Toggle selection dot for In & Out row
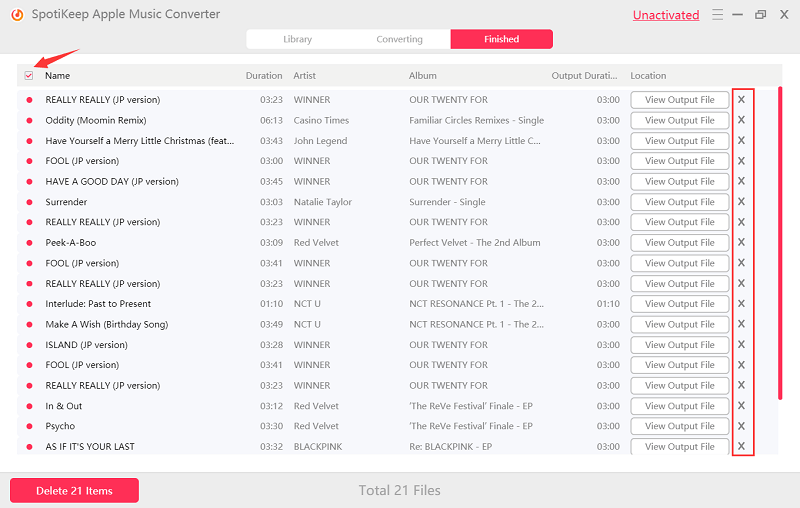 click(29, 406)
